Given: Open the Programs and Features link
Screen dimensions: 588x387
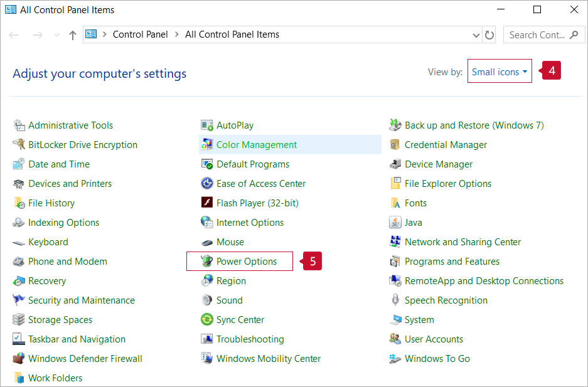Looking at the screenshot, I should 452,262.
